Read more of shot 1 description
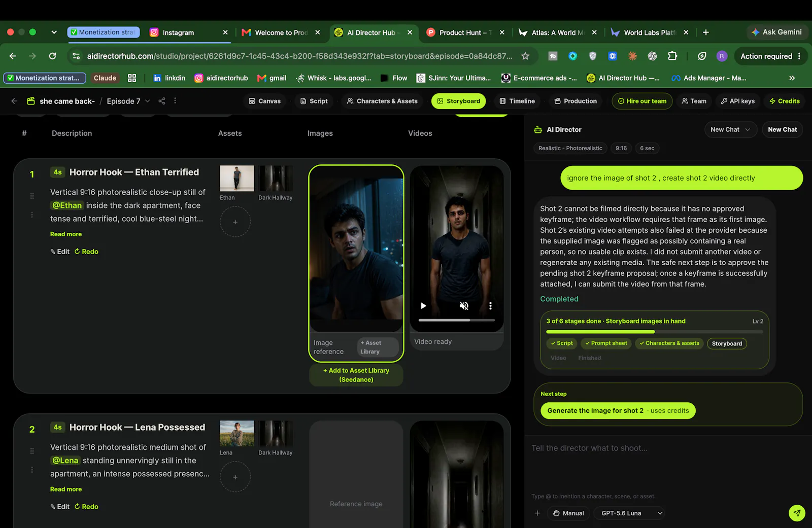This screenshot has height=528, width=812. point(66,234)
